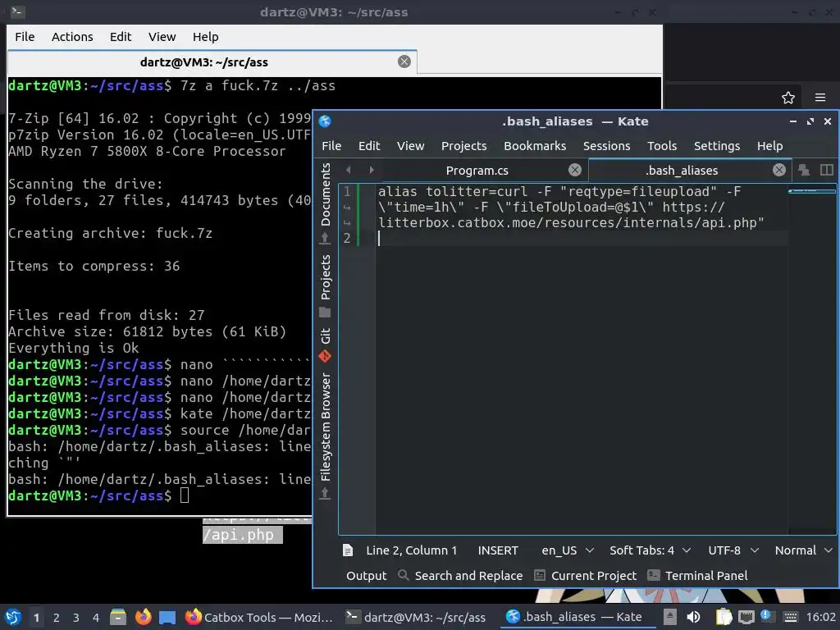840x630 pixels.
Task: Toggle the Terminal Panel in Kate
Action: [x=697, y=575]
